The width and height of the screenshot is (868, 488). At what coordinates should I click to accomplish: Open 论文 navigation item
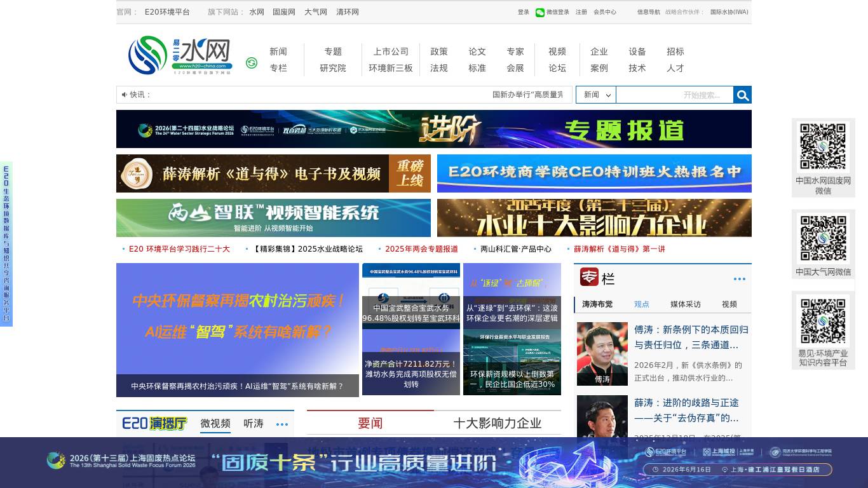pyautogui.click(x=477, y=51)
